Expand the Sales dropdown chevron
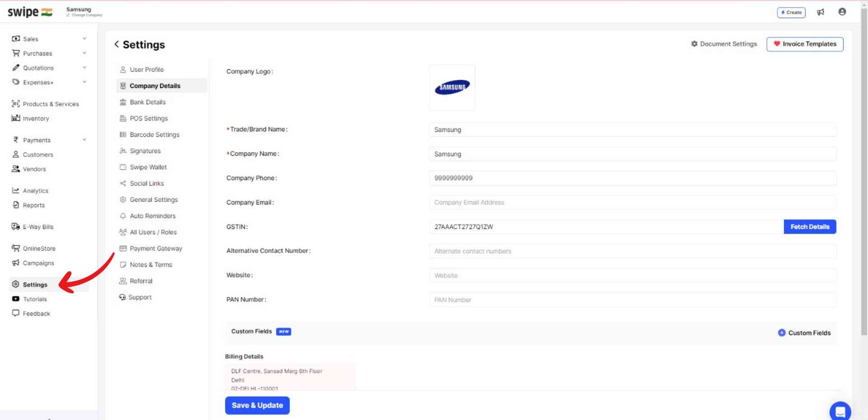The width and height of the screenshot is (868, 420). pyautogui.click(x=84, y=39)
